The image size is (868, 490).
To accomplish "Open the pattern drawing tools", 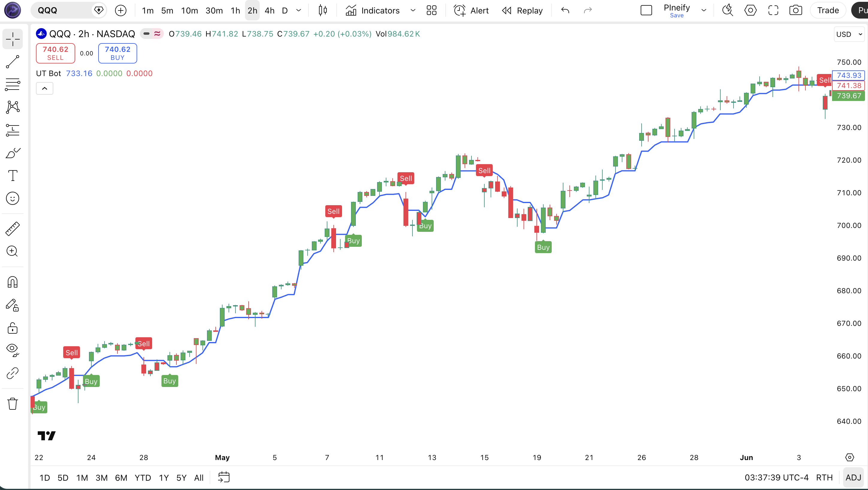I will (x=13, y=107).
